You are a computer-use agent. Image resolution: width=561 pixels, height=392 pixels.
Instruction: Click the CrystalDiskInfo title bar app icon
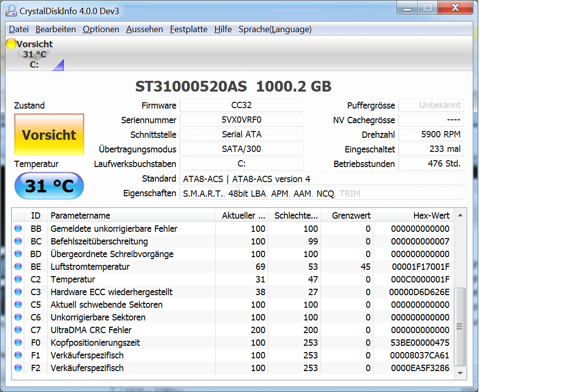(11, 11)
